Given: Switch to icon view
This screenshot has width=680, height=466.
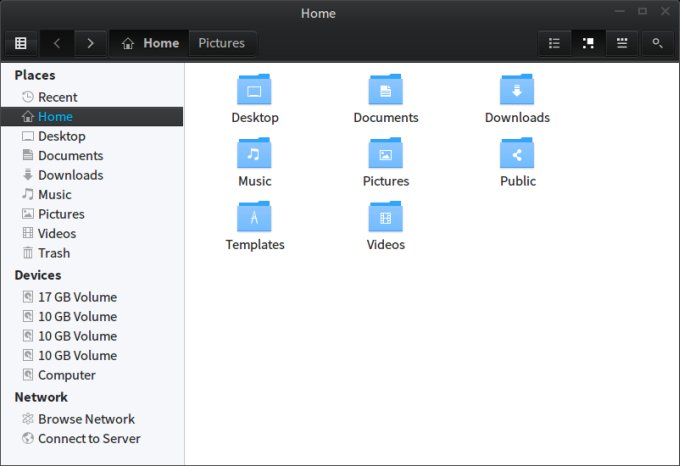Looking at the screenshot, I should click(x=588, y=43).
